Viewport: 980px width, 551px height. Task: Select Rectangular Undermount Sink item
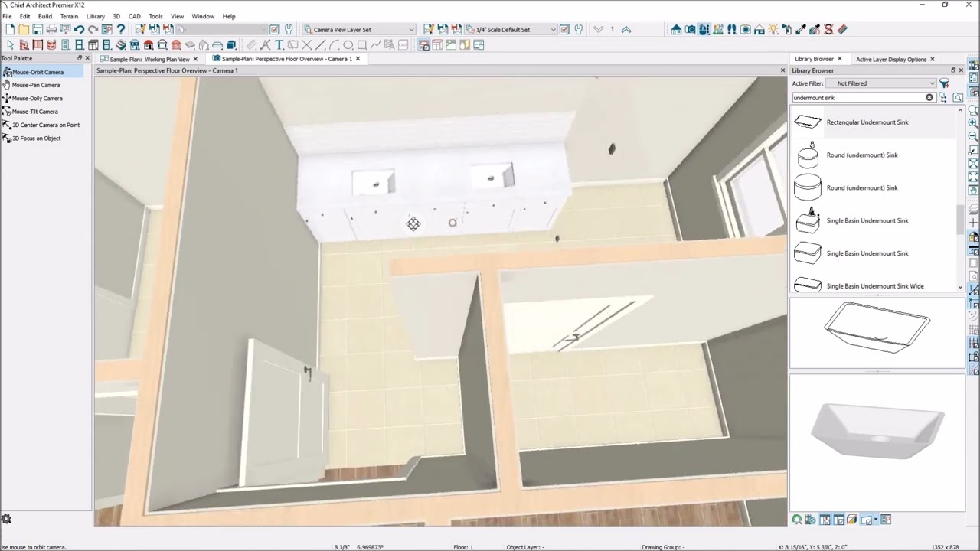[x=873, y=122]
